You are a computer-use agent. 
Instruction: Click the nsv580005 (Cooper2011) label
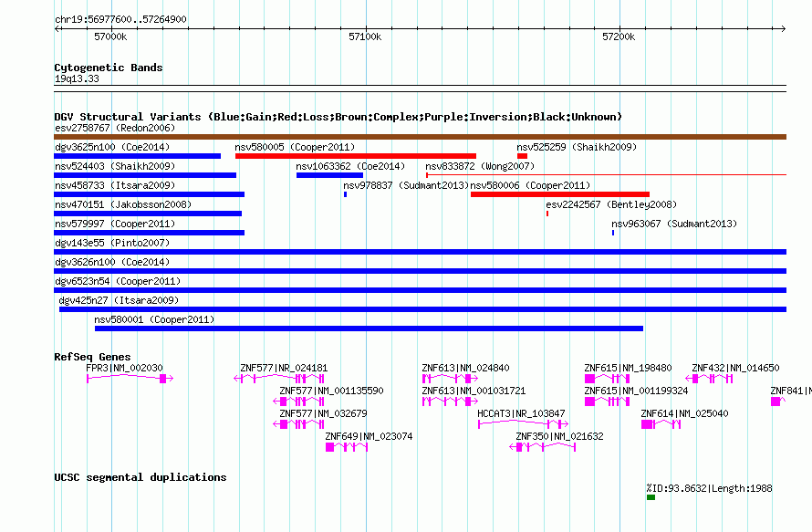[x=295, y=147]
